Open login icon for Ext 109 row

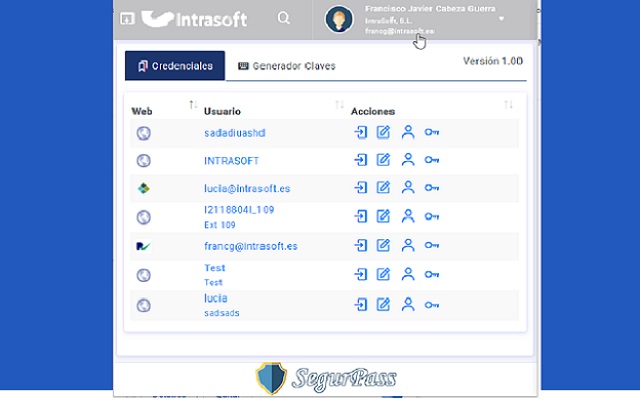(x=361, y=216)
